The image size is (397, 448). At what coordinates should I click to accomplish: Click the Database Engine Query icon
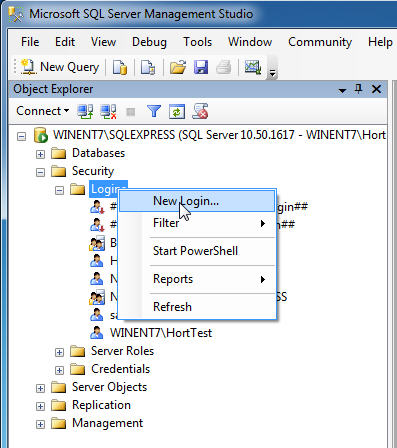click(120, 67)
